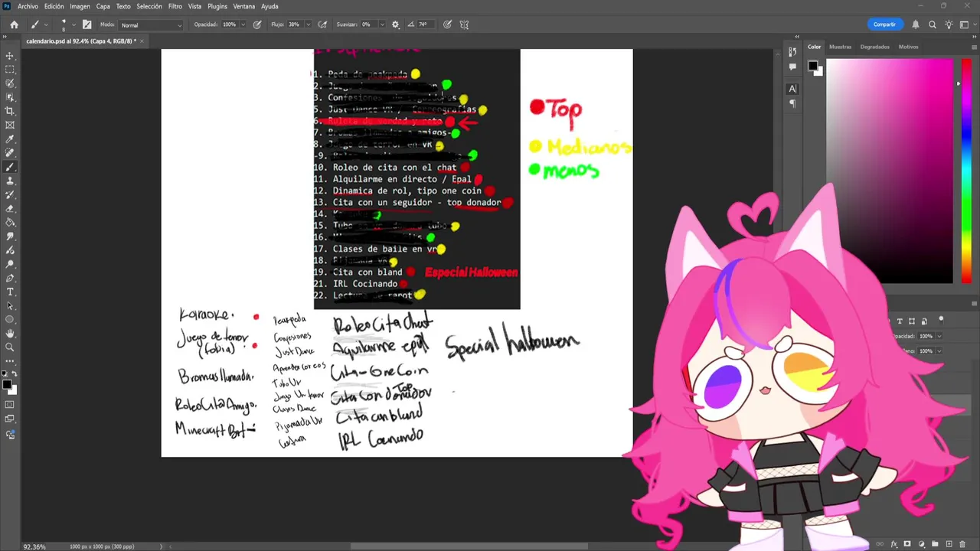This screenshot has height=551, width=980.
Task: Open the Flujo slider dropdown arrow
Action: (x=308, y=24)
